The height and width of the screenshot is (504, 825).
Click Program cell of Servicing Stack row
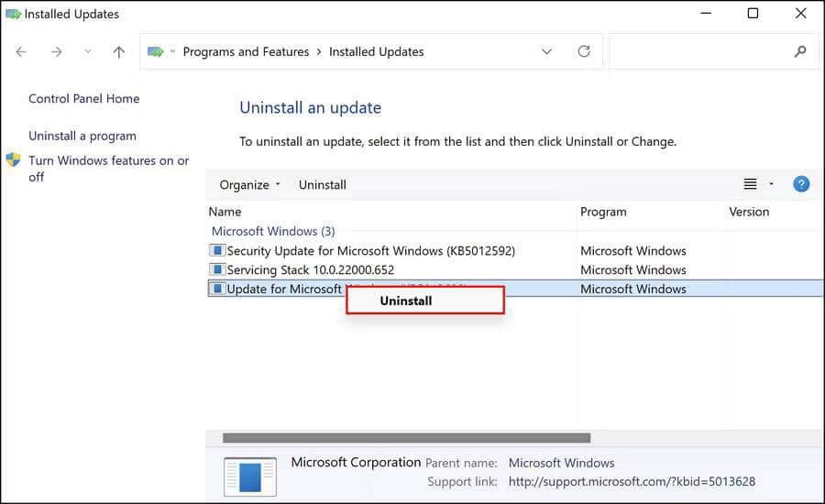pyautogui.click(x=632, y=269)
